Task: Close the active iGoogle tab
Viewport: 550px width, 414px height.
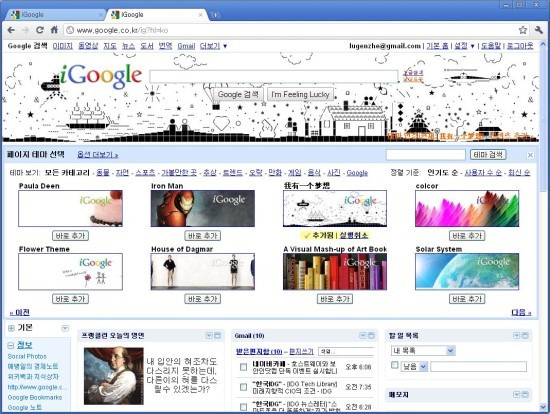Action: pyautogui.click(x=201, y=15)
